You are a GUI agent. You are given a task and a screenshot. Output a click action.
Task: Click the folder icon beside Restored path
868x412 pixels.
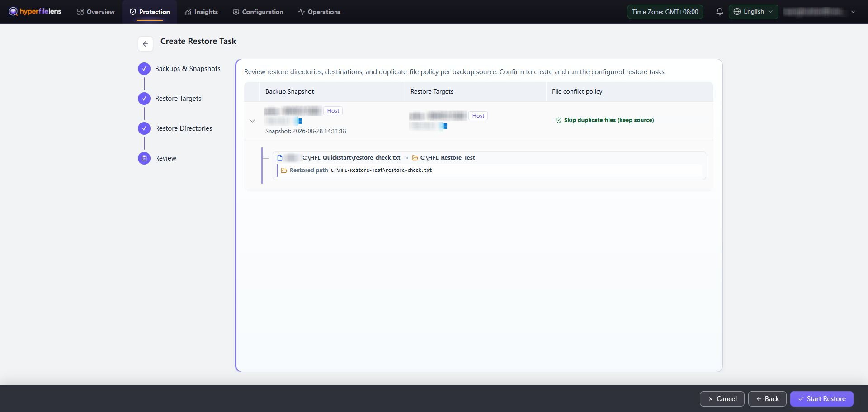284,170
